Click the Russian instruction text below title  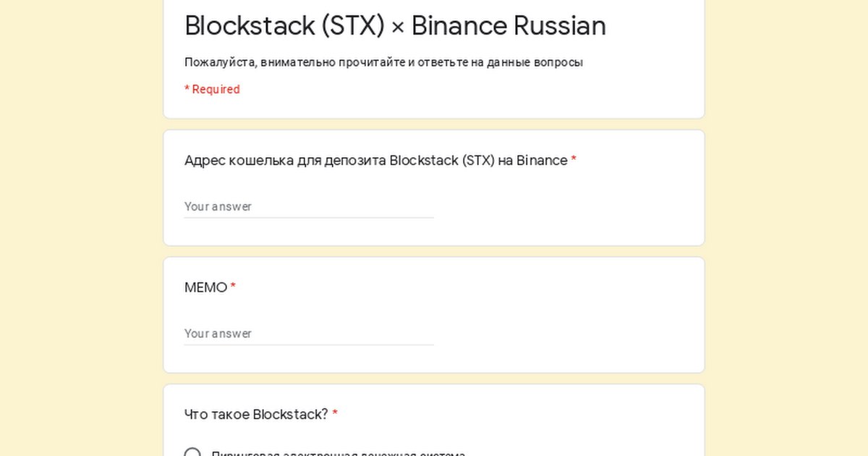tap(383, 62)
